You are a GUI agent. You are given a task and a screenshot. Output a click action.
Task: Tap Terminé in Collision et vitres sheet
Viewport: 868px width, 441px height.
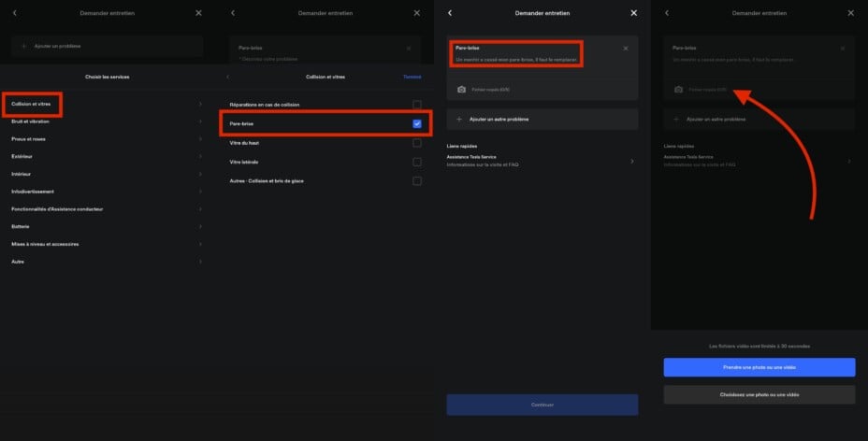coord(412,77)
